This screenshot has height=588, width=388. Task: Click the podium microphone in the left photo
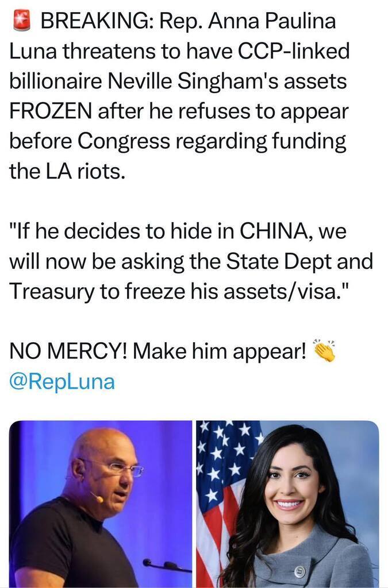coord(165,566)
